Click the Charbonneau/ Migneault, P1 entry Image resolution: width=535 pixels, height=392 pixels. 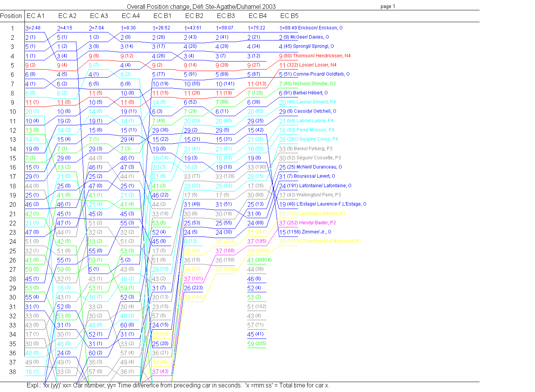coord(320,241)
